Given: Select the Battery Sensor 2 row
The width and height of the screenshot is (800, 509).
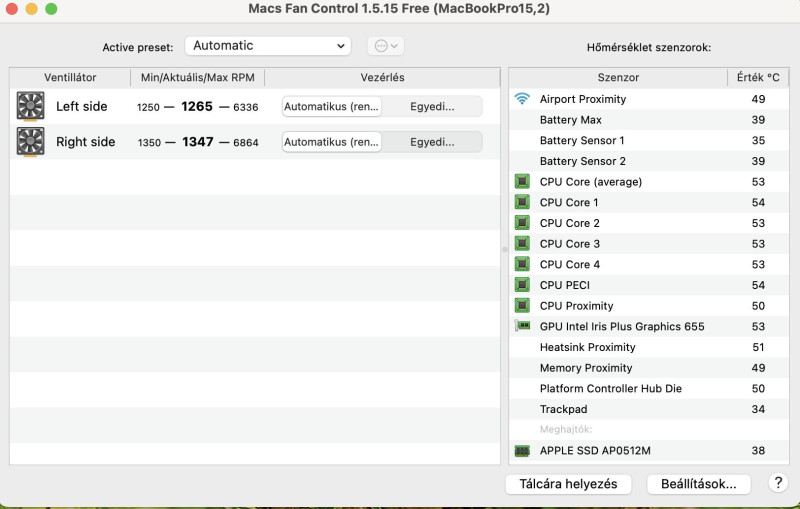Looking at the screenshot, I should [648, 161].
